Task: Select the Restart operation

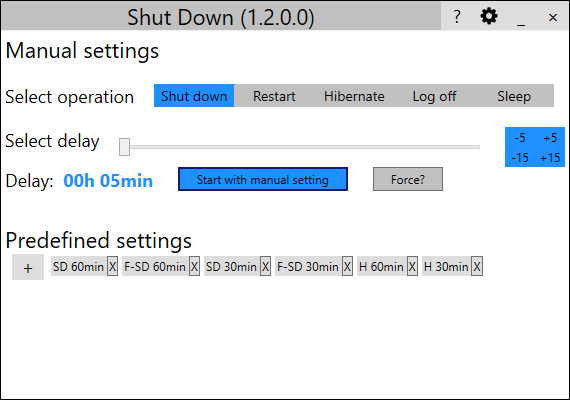Action: (x=274, y=96)
